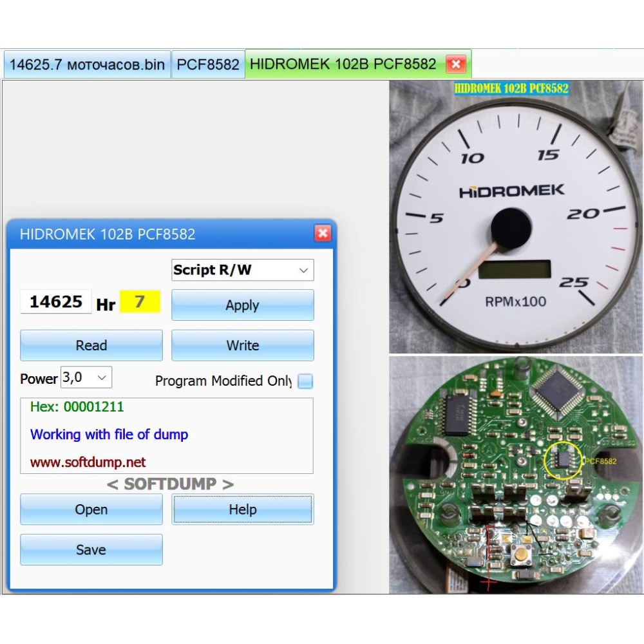Click the Hr label next to hours
The height and width of the screenshot is (644, 644).
(x=106, y=305)
